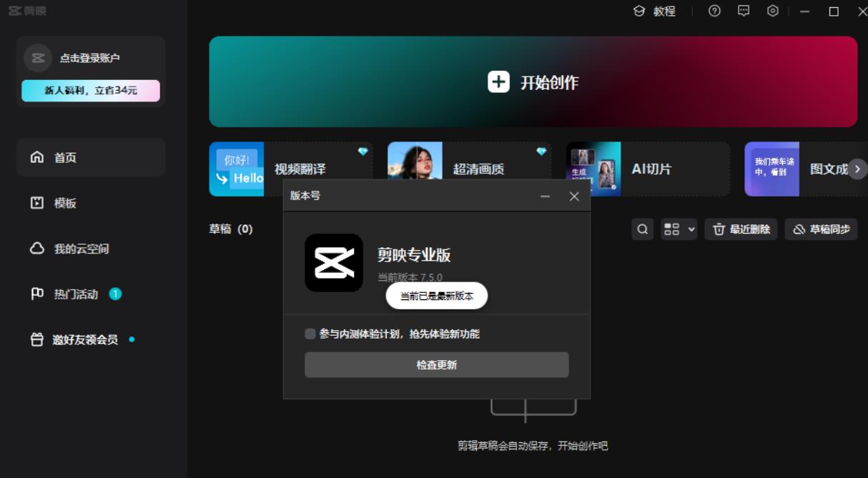The width and height of the screenshot is (868, 478).
Task: Click the 1 badge beside 热门活动
Action: [x=115, y=294]
